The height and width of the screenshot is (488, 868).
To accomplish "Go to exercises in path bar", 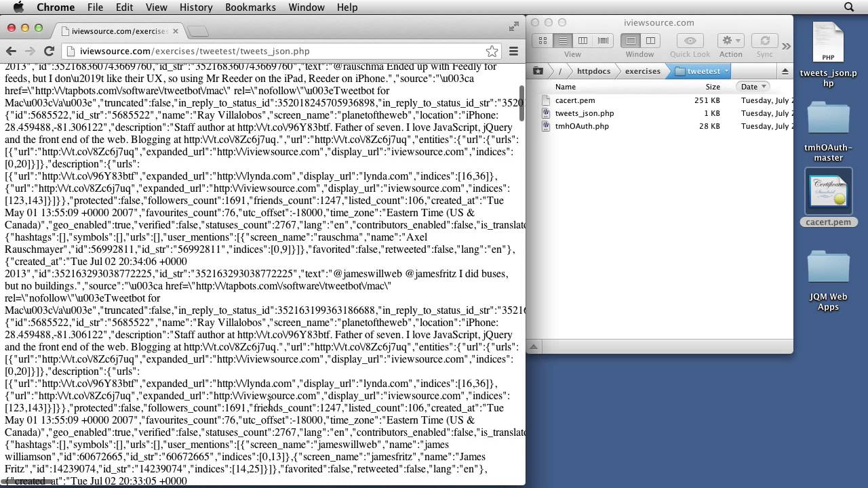I will (x=642, y=71).
